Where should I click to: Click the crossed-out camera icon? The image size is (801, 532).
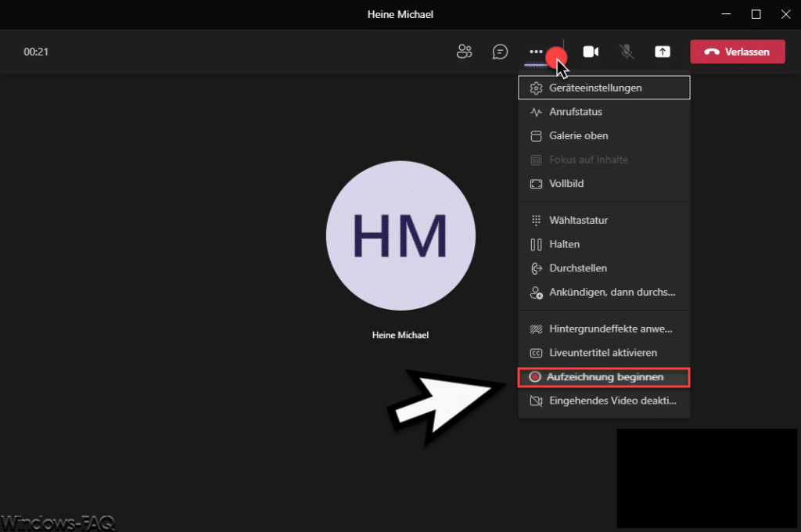click(536, 401)
